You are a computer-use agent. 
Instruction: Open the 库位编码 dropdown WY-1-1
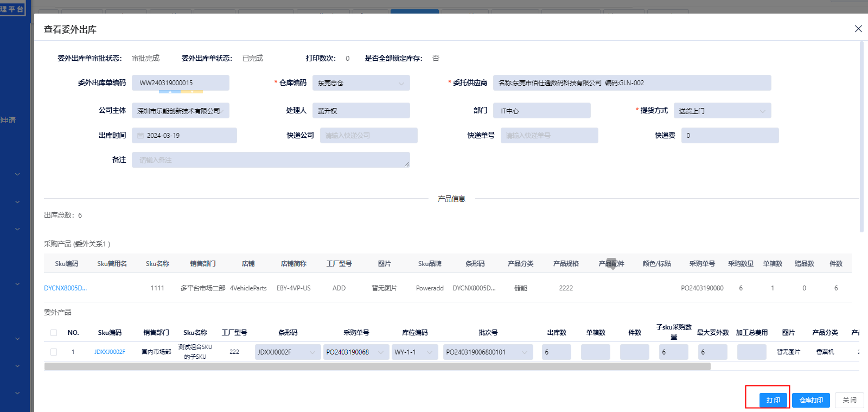415,352
